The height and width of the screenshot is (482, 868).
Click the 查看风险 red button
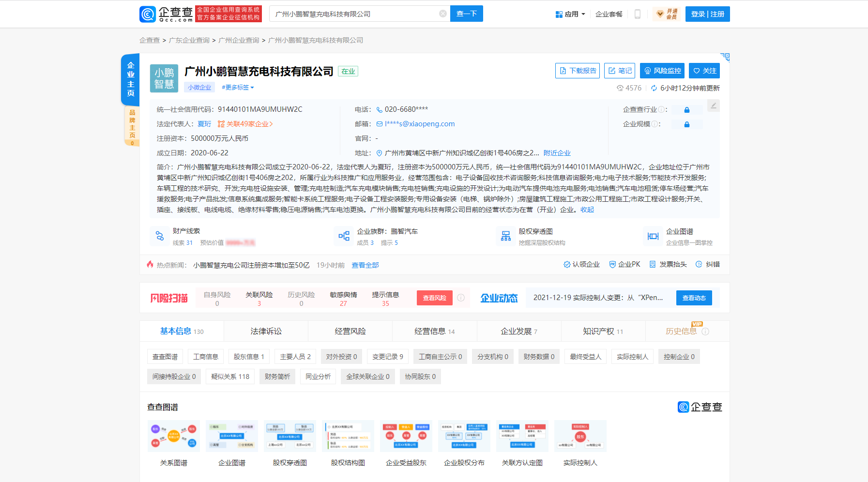434,298
